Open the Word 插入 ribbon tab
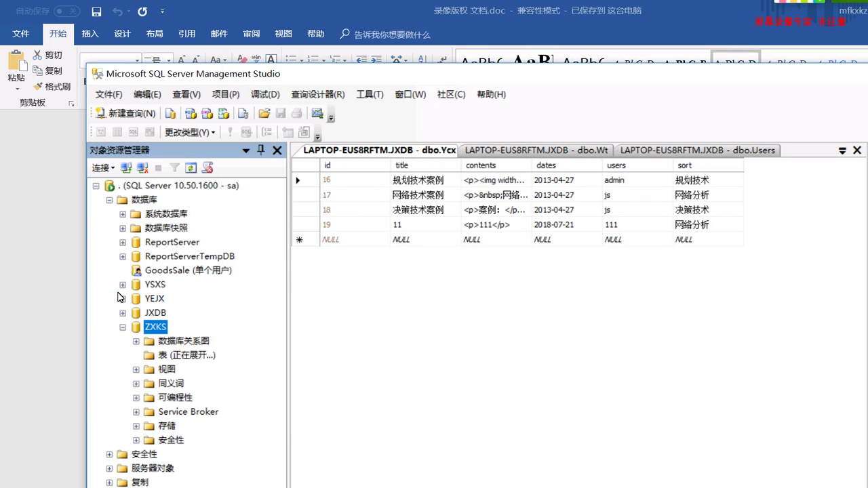868x488 pixels. click(90, 34)
